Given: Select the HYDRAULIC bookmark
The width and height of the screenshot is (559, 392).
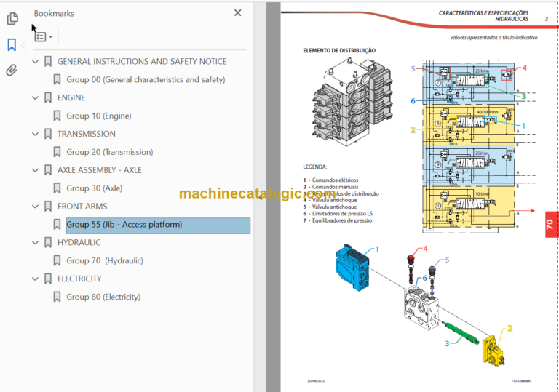Looking at the screenshot, I should 79,243.
